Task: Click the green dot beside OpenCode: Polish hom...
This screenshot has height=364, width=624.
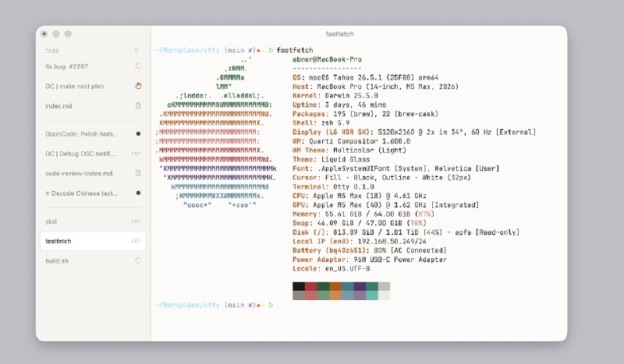Action: tap(138, 133)
